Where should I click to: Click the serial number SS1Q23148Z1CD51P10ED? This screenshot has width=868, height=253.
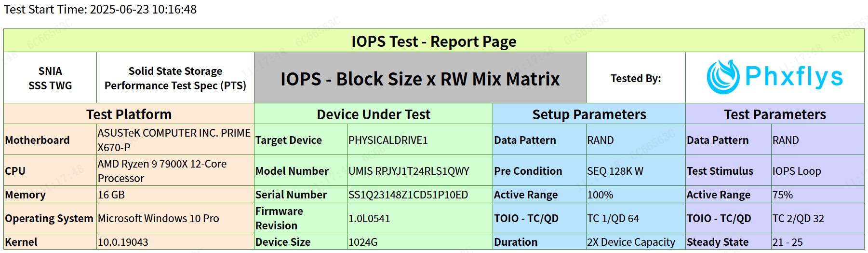pos(408,195)
